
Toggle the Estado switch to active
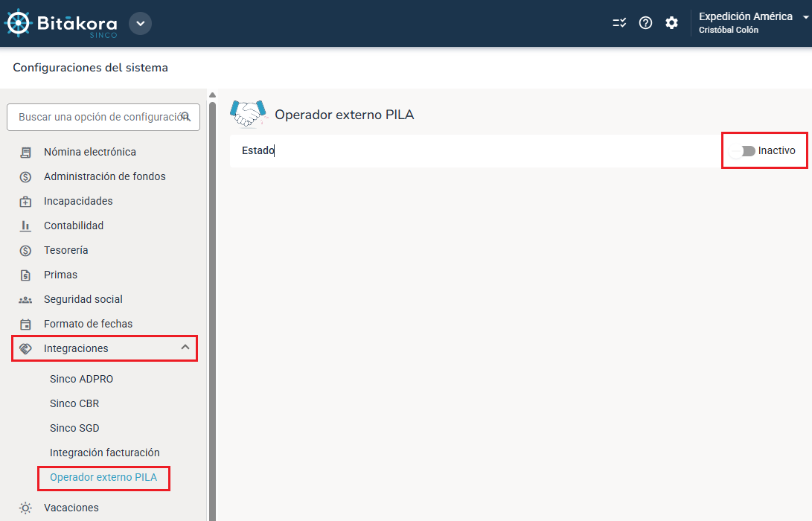742,151
